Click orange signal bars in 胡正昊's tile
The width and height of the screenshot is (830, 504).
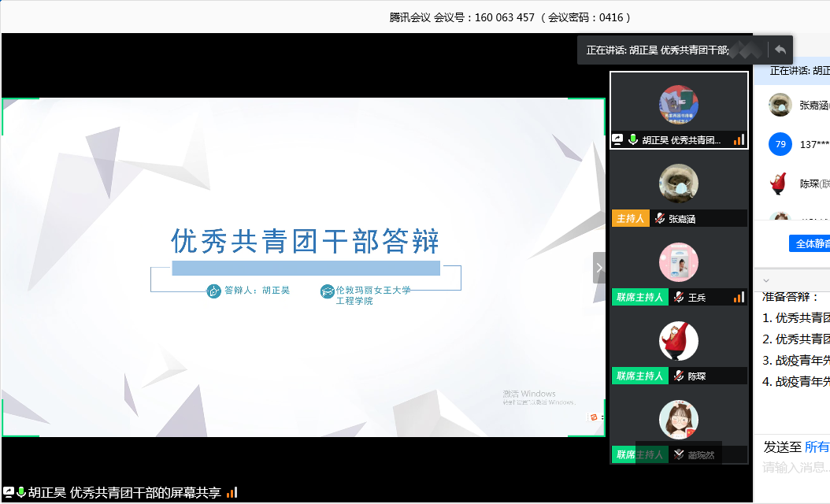[x=739, y=140]
